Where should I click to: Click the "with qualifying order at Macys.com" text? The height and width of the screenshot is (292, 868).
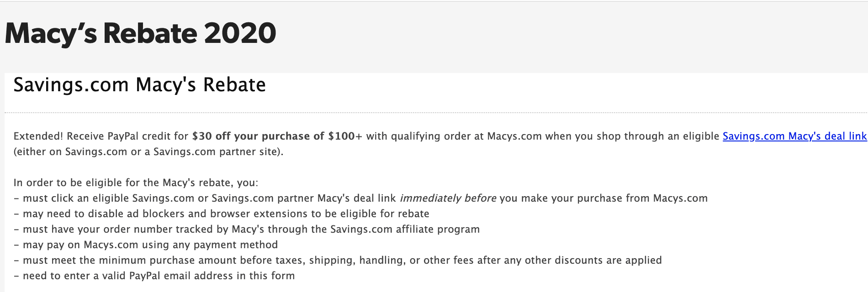[454, 136]
